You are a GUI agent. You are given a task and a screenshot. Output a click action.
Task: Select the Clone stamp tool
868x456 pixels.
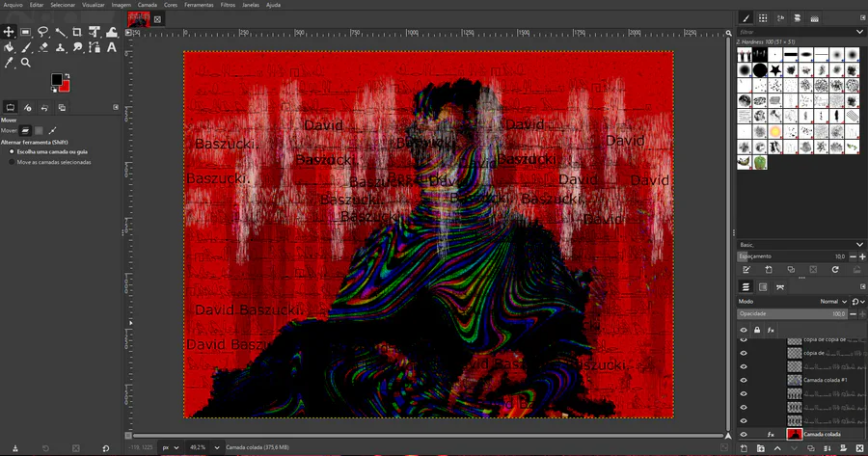[x=60, y=47]
